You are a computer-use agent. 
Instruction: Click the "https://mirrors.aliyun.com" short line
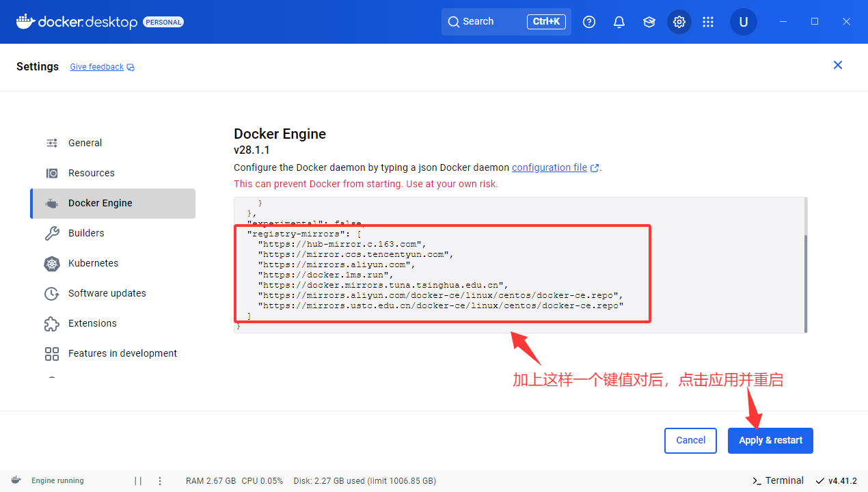(x=336, y=264)
